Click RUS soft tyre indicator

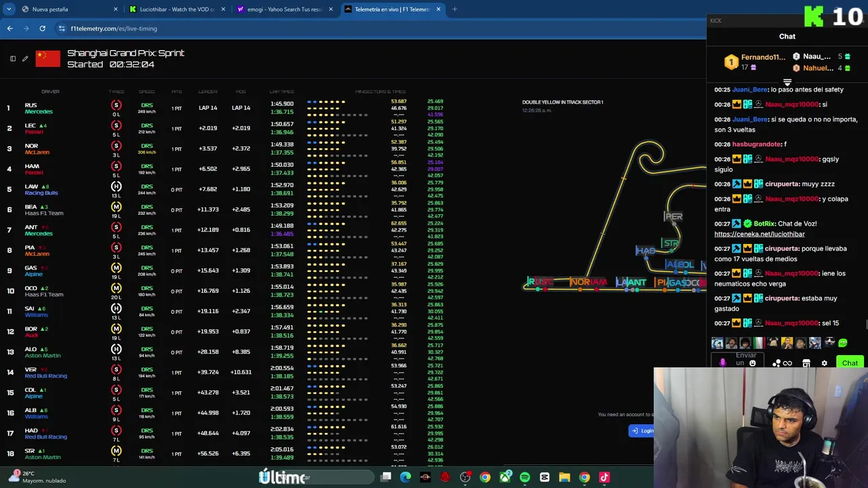coord(116,105)
